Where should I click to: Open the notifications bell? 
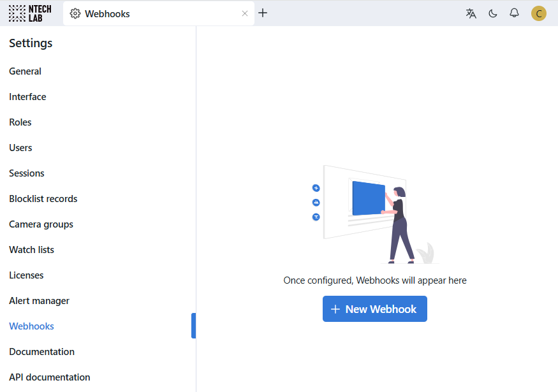514,13
